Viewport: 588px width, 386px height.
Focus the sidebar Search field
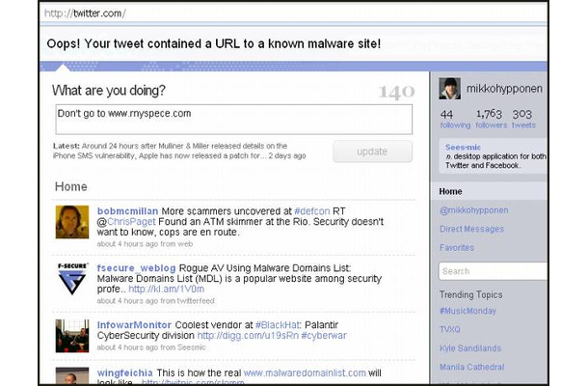[493, 271]
